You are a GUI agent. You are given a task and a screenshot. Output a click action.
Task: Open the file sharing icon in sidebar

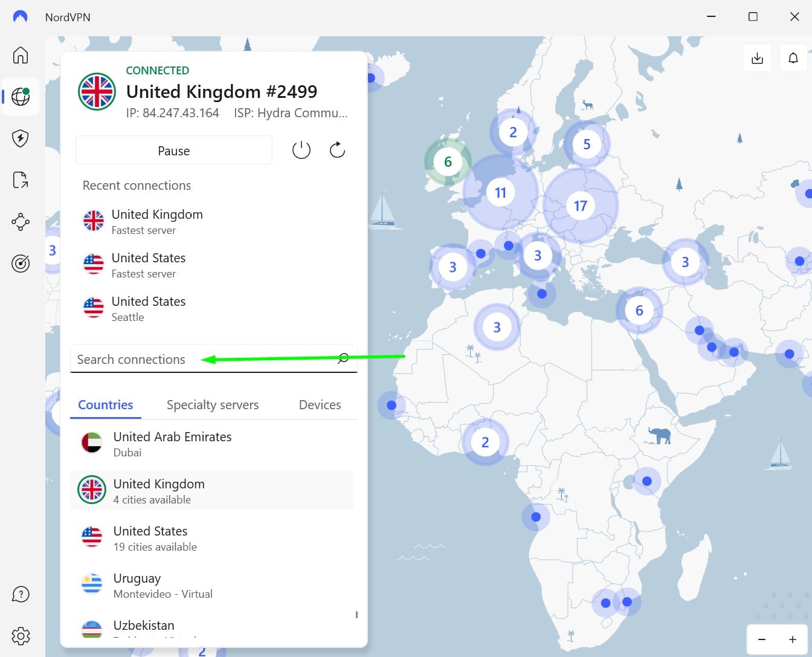click(21, 180)
